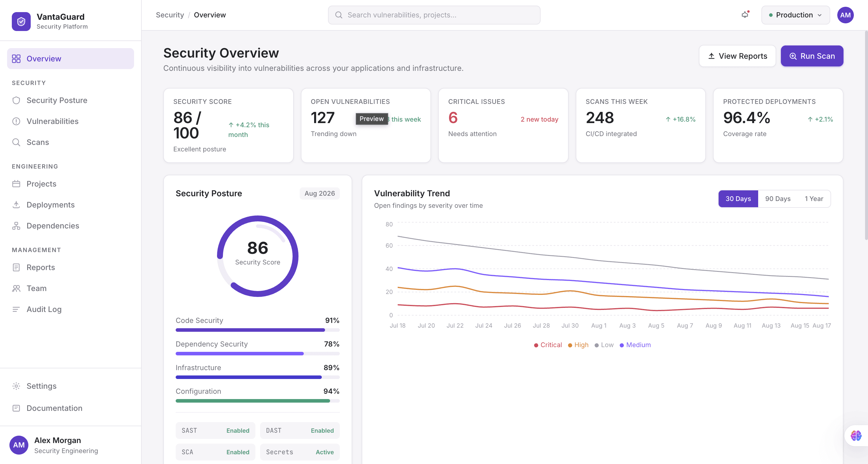Image resolution: width=868 pixels, height=464 pixels.
Task: Click the View Reports button
Action: click(x=737, y=56)
